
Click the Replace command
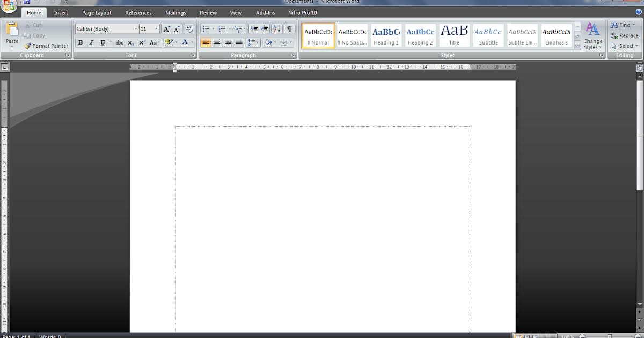[626, 35]
